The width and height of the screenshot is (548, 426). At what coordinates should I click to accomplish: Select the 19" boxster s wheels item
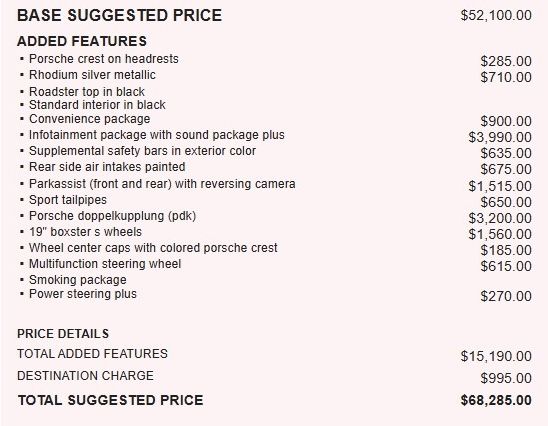click(x=85, y=232)
